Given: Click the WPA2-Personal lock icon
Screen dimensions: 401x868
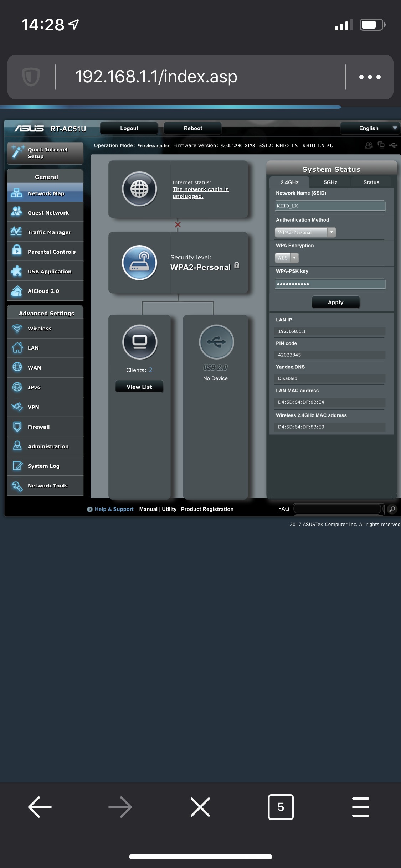Looking at the screenshot, I should [237, 265].
